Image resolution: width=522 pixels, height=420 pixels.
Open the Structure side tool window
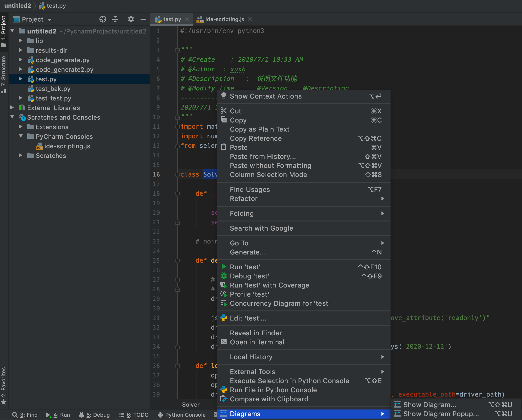4,75
